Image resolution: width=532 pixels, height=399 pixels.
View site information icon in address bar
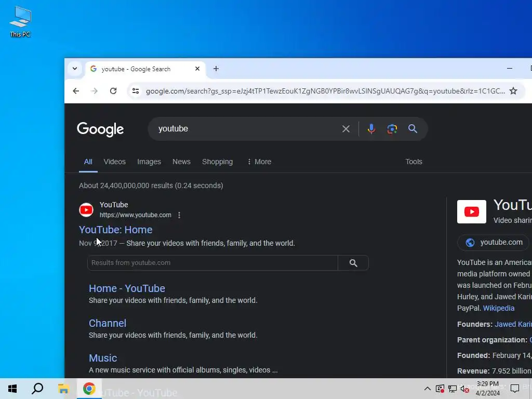point(136,91)
